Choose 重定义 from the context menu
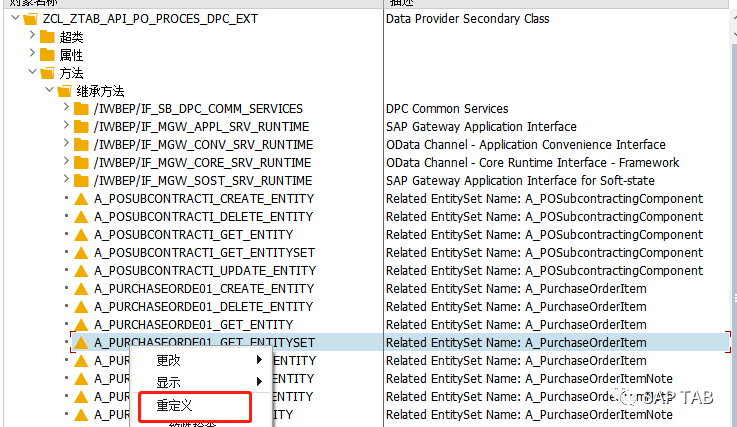Viewport: 737px width, 427px height. click(x=195, y=405)
